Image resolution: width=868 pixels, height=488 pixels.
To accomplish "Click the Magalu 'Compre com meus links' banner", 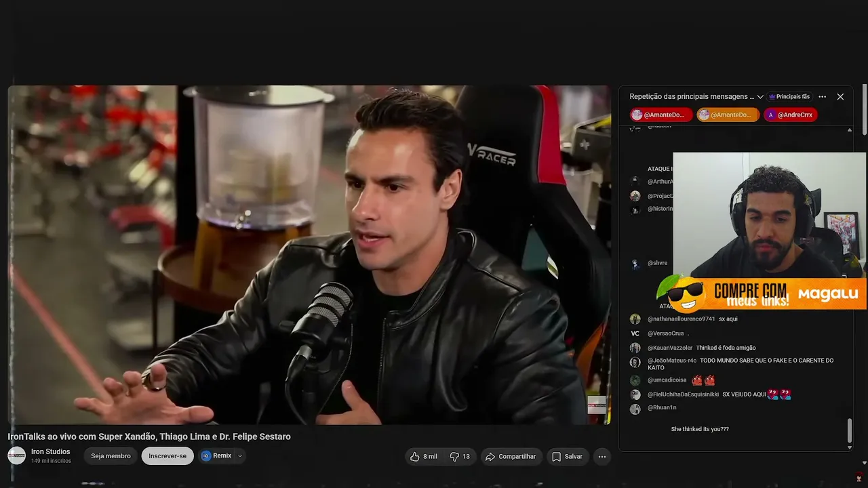I will (762, 294).
